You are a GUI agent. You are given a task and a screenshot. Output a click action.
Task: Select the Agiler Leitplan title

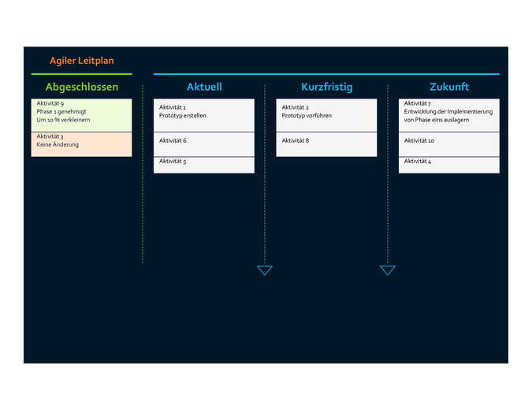tap(82, 61)
